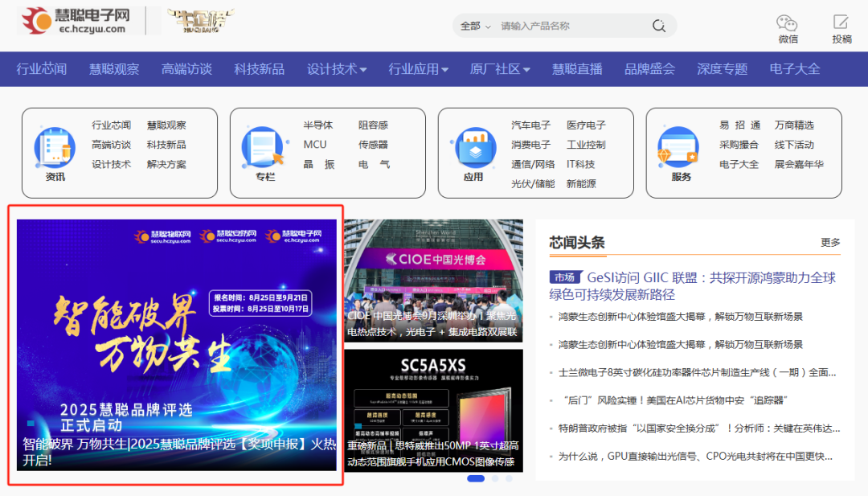Open the 行业芯闻 navigation tab

click(42, 69)
